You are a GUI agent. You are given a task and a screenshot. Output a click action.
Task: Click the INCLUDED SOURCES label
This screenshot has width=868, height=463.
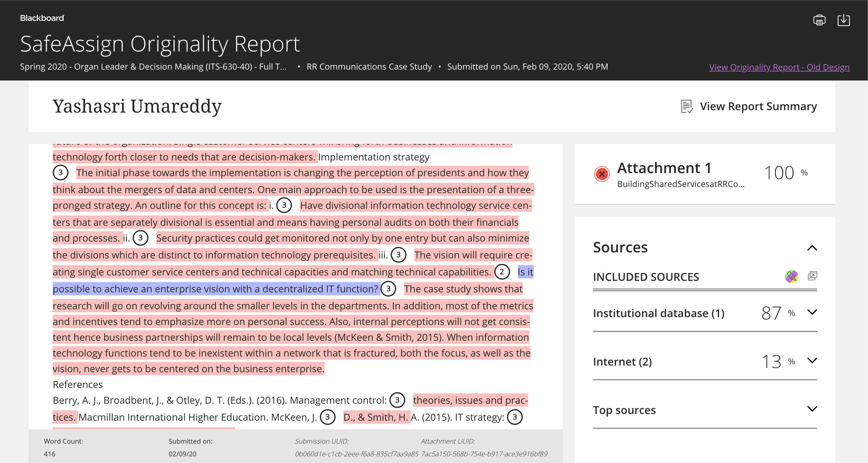(646, 277)
